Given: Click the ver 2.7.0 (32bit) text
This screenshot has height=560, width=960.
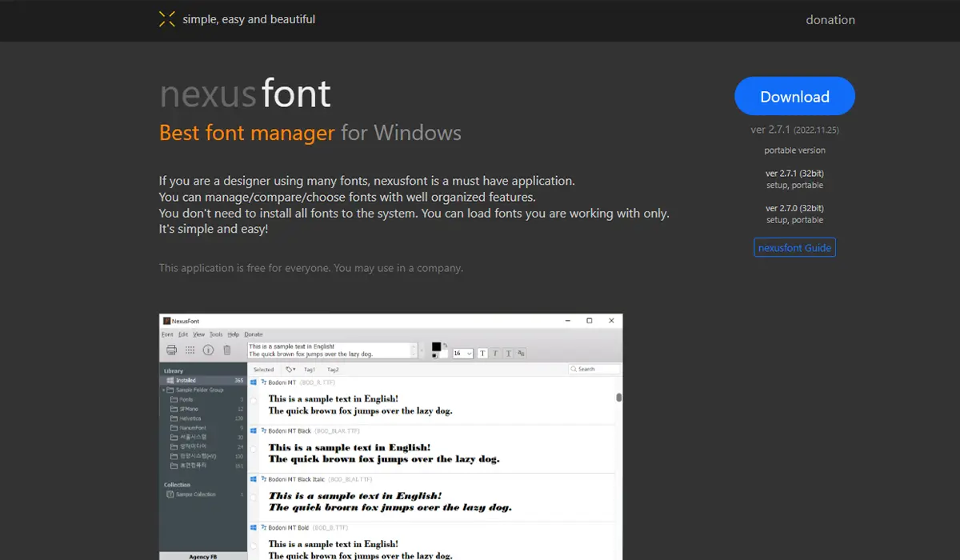Looking at the screenshot, I should (794, 209).
